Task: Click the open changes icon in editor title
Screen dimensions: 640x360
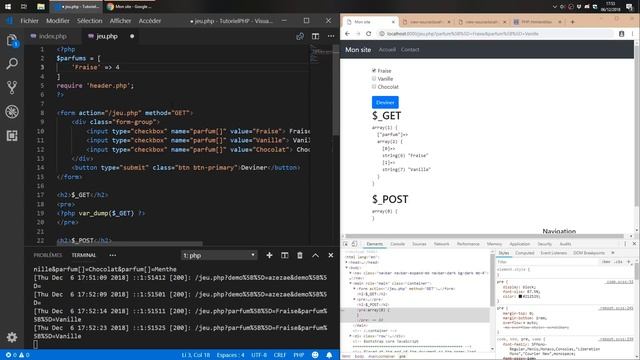Action: 300,36
